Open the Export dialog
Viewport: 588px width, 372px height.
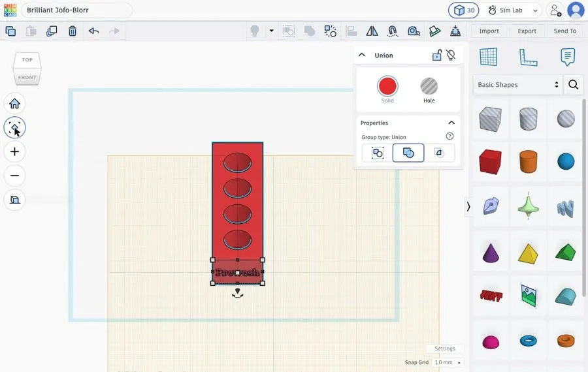(x=527, y=31)
